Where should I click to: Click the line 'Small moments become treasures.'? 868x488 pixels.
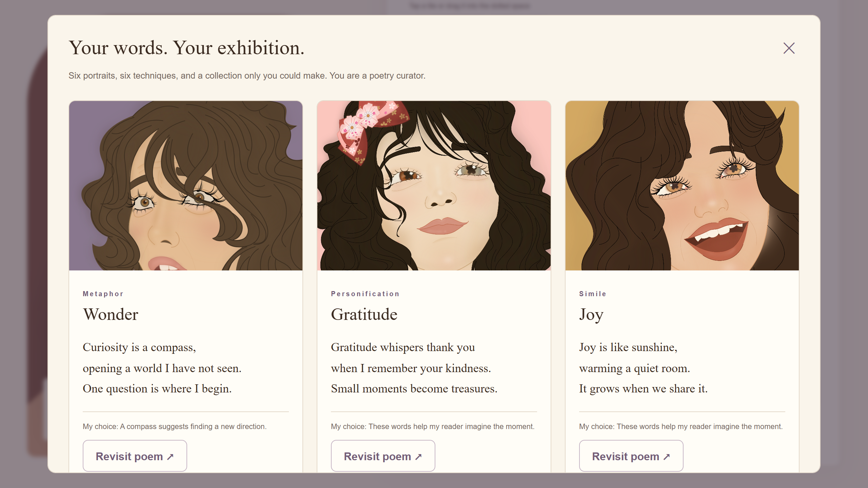pyautogui.click(x=414, y=389)
